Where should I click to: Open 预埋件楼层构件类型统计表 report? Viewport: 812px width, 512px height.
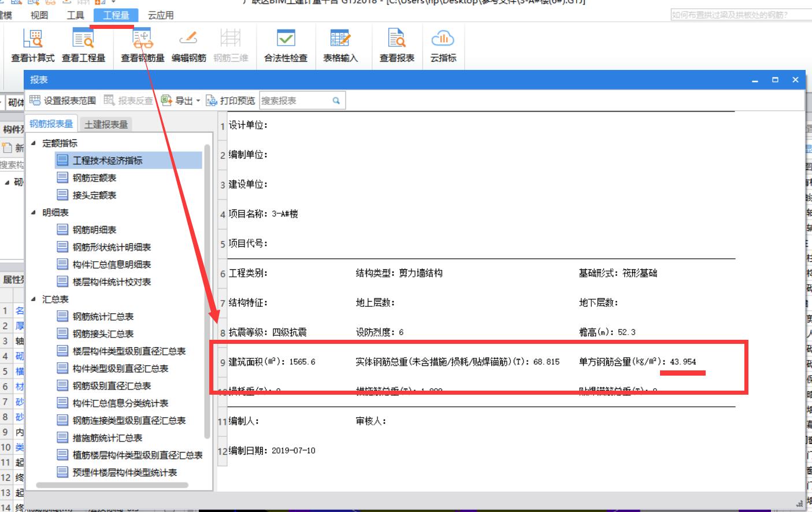click(117, 472)
